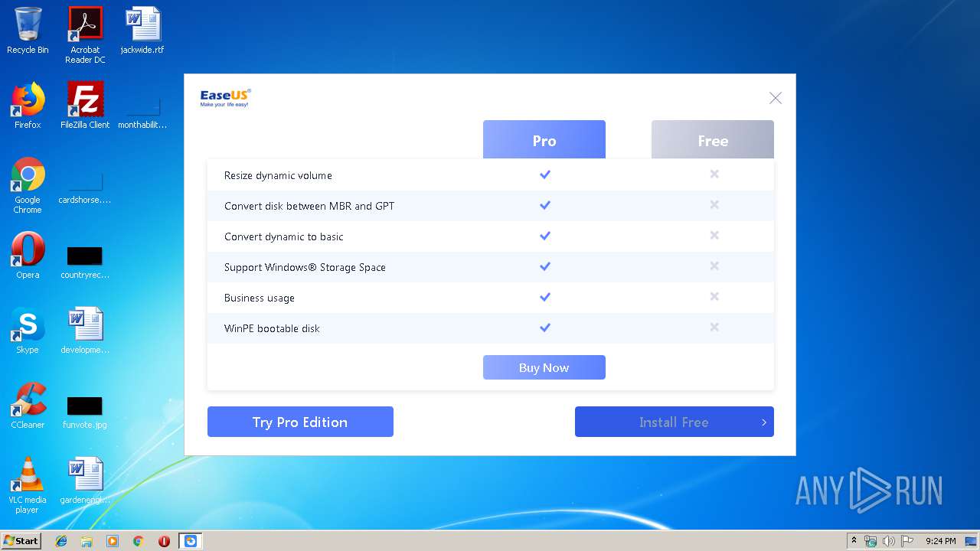Open the gardenengl... Word document icon
The image size is (980, 551).
[85, 481]
